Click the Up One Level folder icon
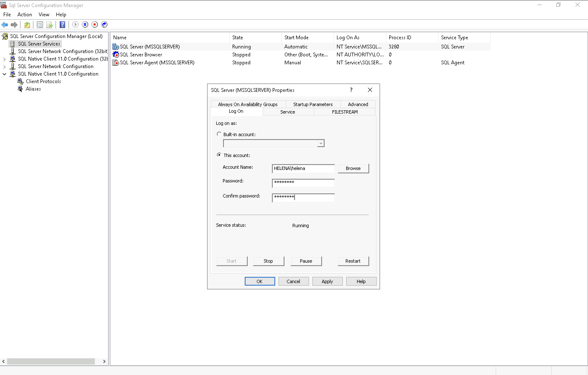The image size is (588, 375). [x=27, y=24]
